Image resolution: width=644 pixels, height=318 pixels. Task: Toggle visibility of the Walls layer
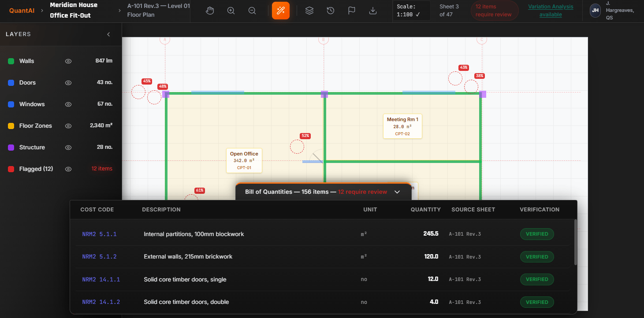pos(68,61)
